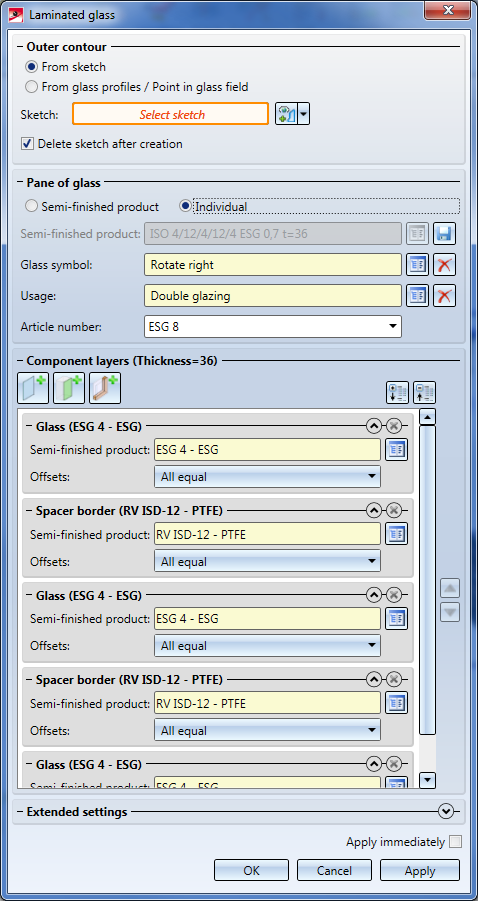
Task: Open catalogue icon for first Spacer border
Action: click(396, 534)
